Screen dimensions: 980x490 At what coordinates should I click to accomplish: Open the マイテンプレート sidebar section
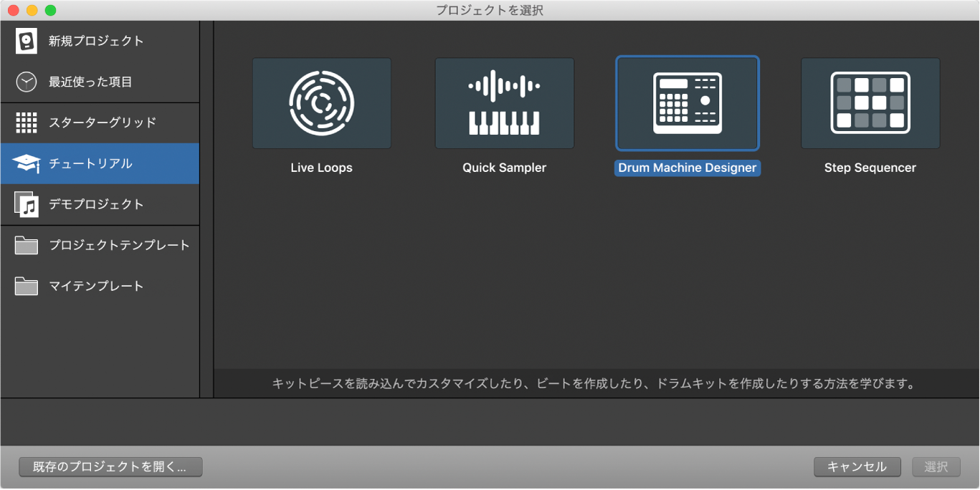(100, 286)
